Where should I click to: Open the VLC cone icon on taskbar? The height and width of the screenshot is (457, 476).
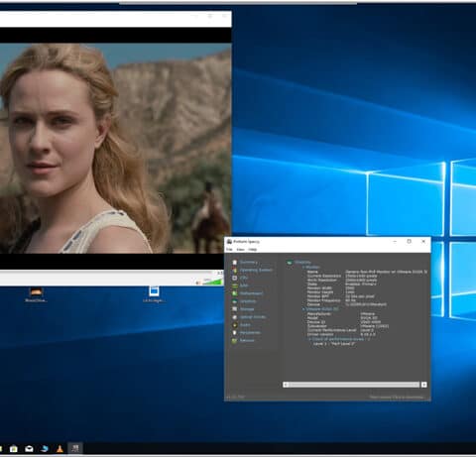59,448
